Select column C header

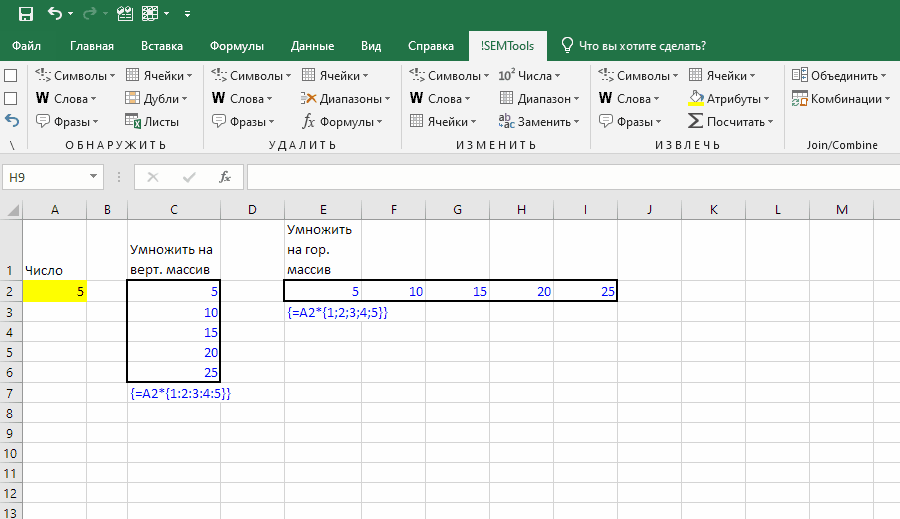(173, 210)
